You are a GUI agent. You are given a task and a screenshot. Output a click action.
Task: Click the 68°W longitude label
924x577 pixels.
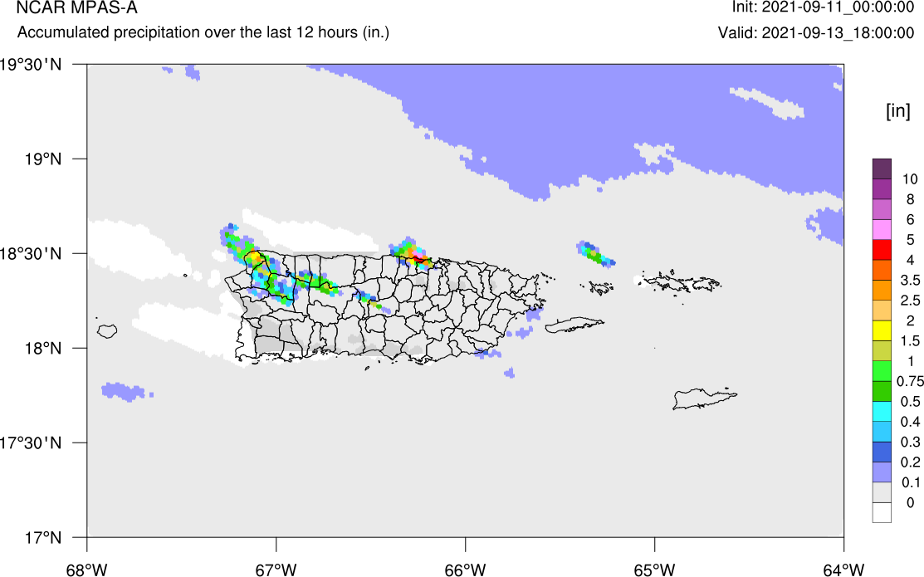(86, 570)
